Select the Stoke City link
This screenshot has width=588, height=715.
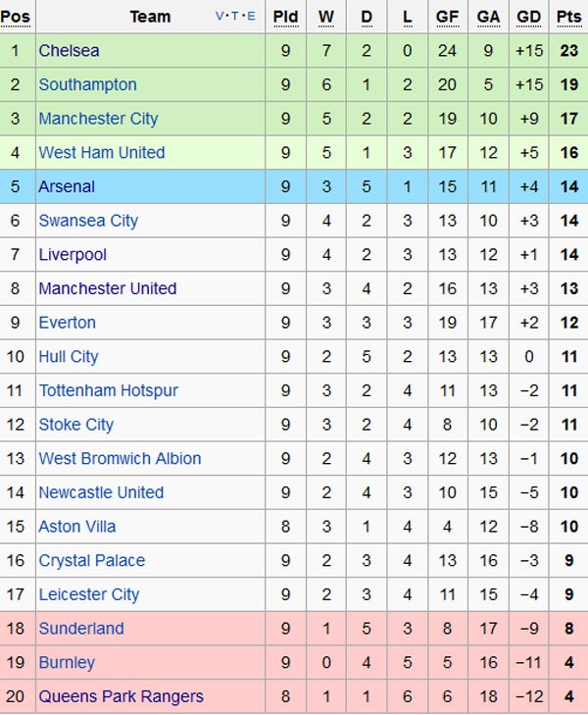click(75, 425)
